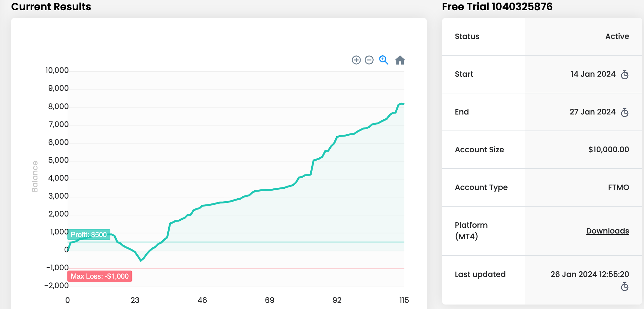Click the 46 x-axis label
This screenshot has height=309, width=644.
pos(202,300)
